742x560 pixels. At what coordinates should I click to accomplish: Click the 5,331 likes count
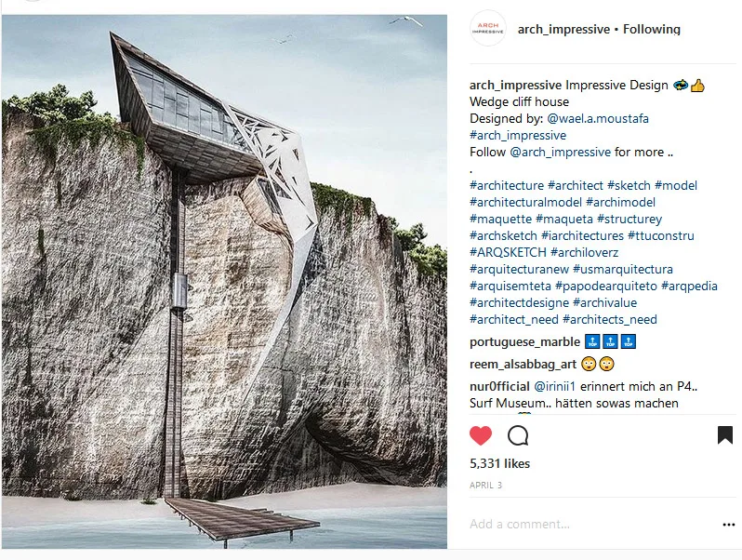[499, 463]
